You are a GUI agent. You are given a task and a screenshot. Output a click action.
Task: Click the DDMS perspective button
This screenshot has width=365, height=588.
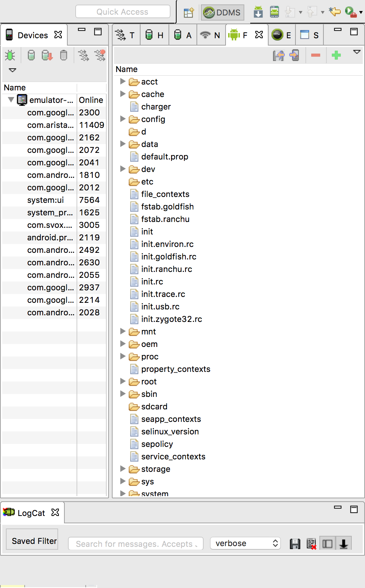coord(222,12)
